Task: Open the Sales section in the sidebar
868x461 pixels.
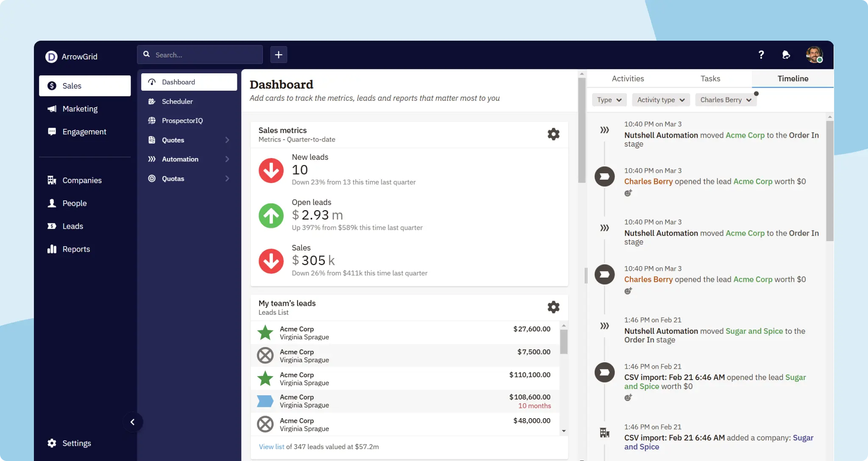Action: 72,86
